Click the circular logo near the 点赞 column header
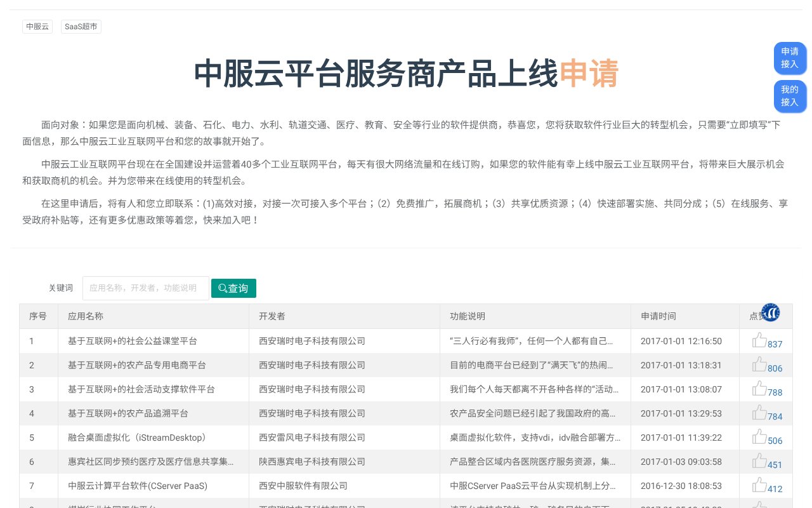812x508 pixels. 770,312
